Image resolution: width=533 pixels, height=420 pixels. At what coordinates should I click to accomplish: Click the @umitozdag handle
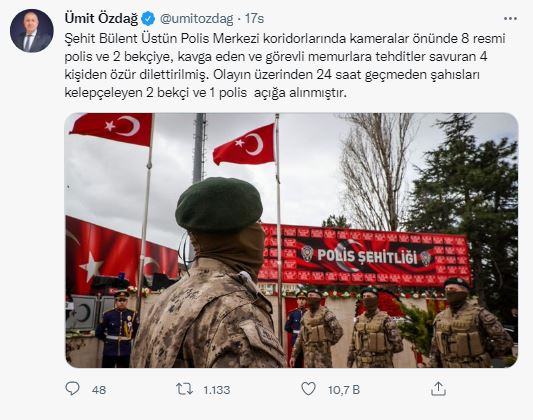coord(196,19)
